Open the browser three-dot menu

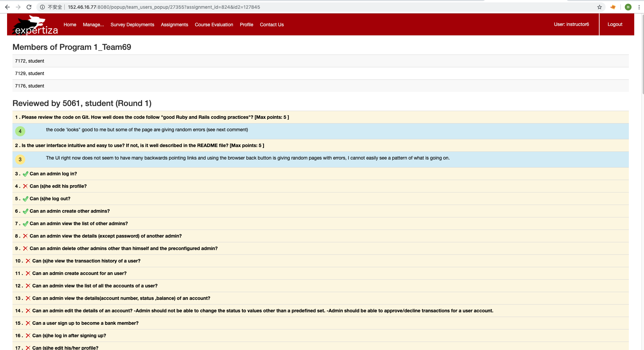click(639, 7)
